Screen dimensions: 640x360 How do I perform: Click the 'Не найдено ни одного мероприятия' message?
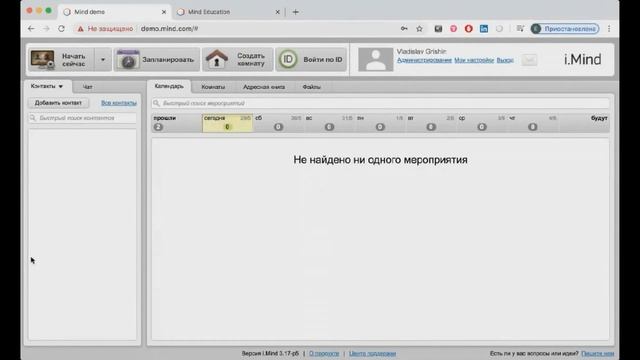click(380, 160)
